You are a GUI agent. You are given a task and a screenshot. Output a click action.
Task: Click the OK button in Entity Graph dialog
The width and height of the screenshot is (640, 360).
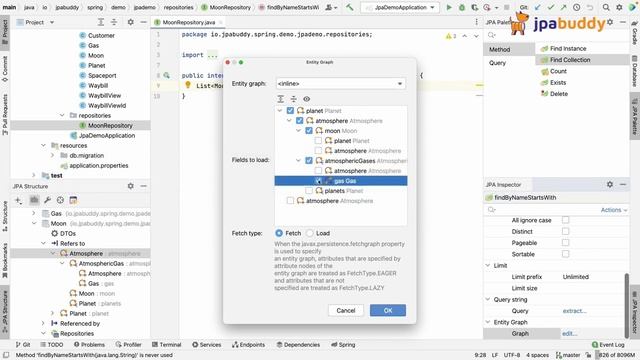(388, 310)
